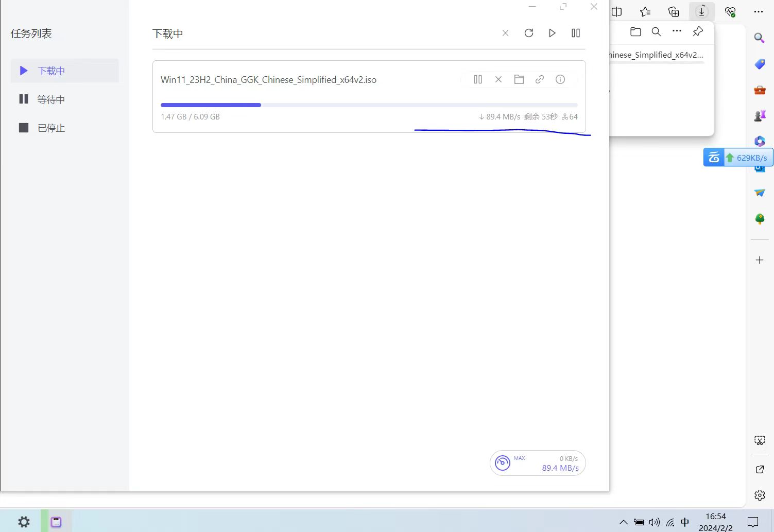Delete the Win11 ISO download task
The height and width of the screenshot is (532, 774).
coord(498,79)
